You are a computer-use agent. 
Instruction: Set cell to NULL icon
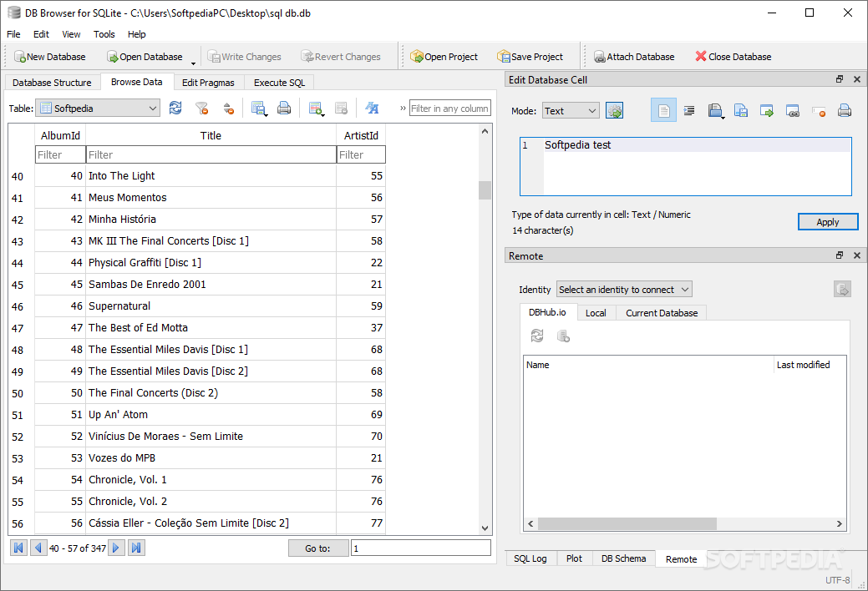click(x=819, y=111)
